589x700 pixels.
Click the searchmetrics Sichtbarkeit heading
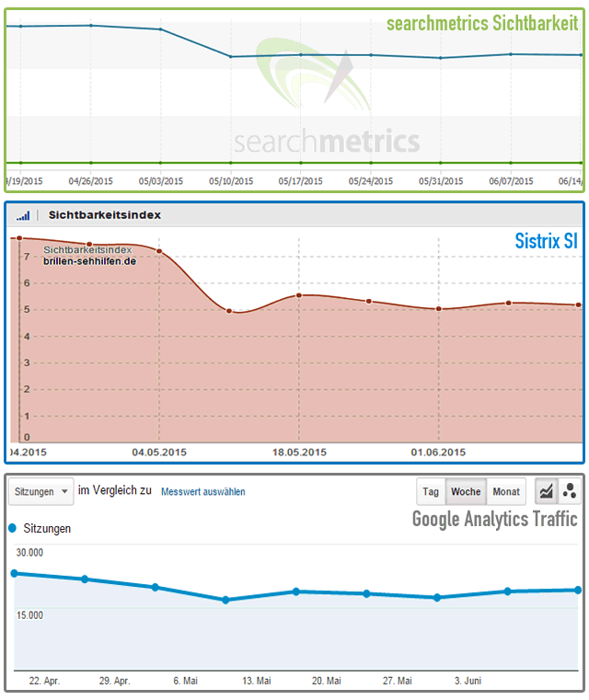(x=482, y=23)
